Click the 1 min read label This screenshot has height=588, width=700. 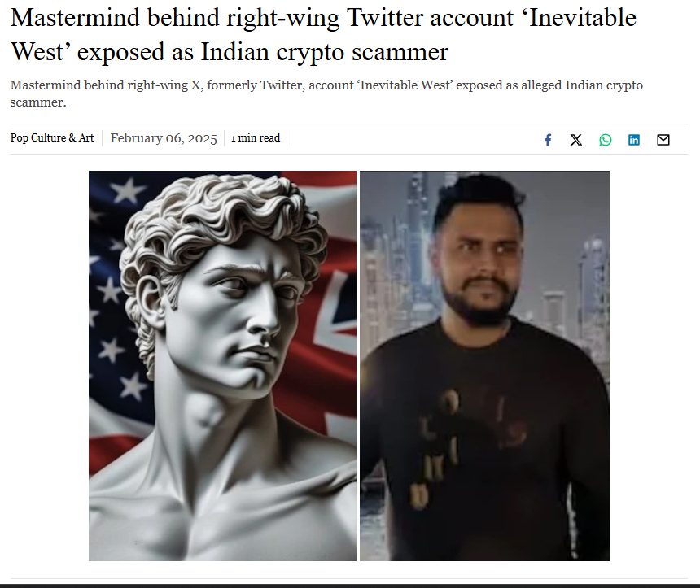click(x=256, y=138)
